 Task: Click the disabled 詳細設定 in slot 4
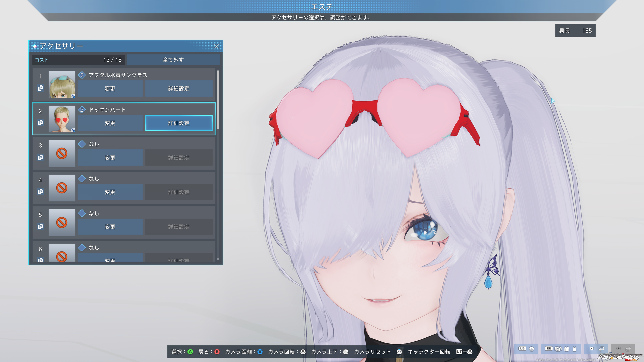179,192
